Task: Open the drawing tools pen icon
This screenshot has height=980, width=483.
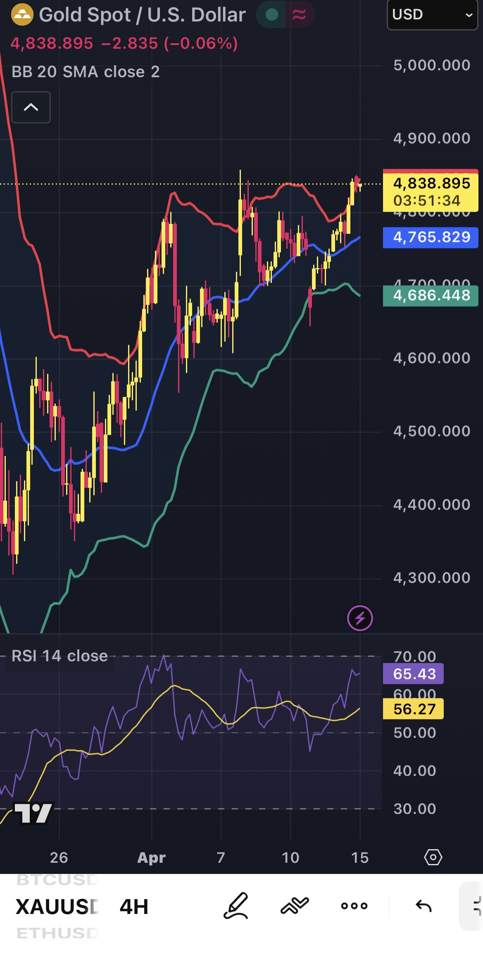Action: coord(236,905)
